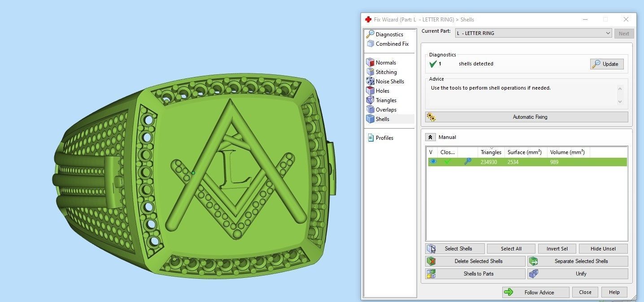
Task: Click the Diagnostics magnifier icon
Action: tap(370, 34)
